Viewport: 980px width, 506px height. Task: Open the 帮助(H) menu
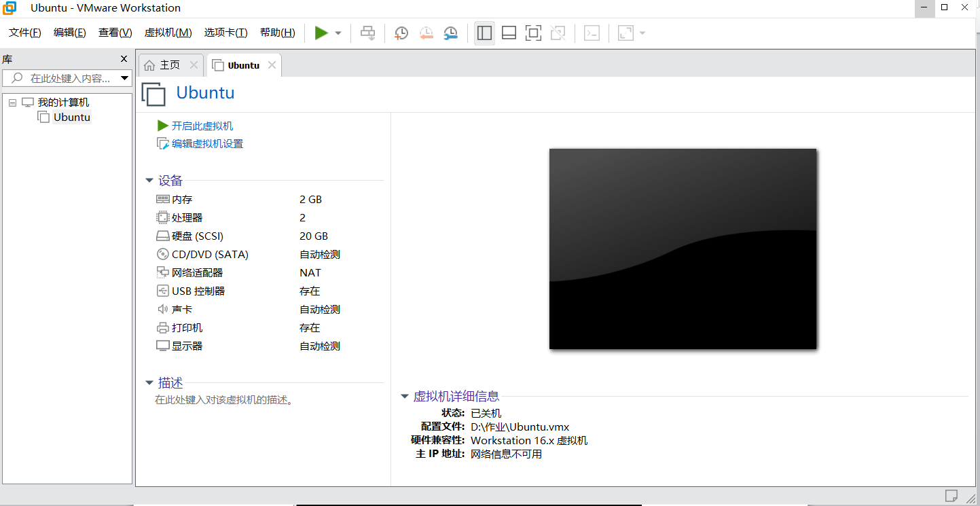[278, 33]
